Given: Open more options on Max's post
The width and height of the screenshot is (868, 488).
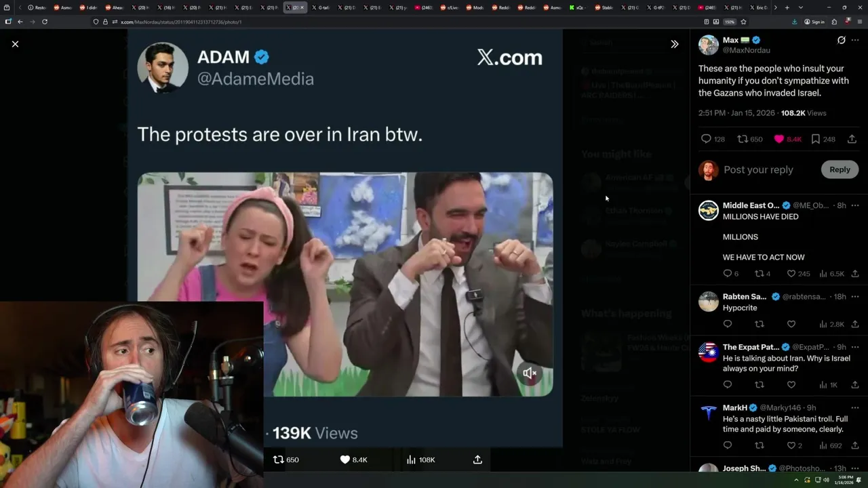Looking at the screenshot, I should click(x=855, y=40).
